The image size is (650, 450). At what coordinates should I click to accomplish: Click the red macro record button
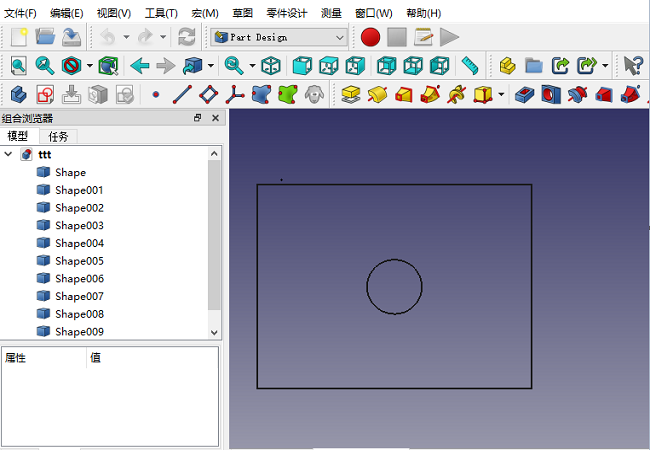click(371, 37)
